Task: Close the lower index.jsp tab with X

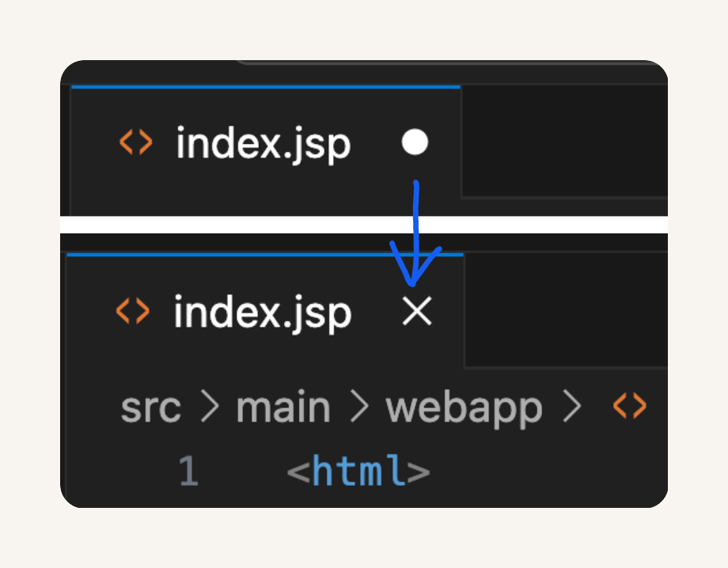Action: point(417,311)
